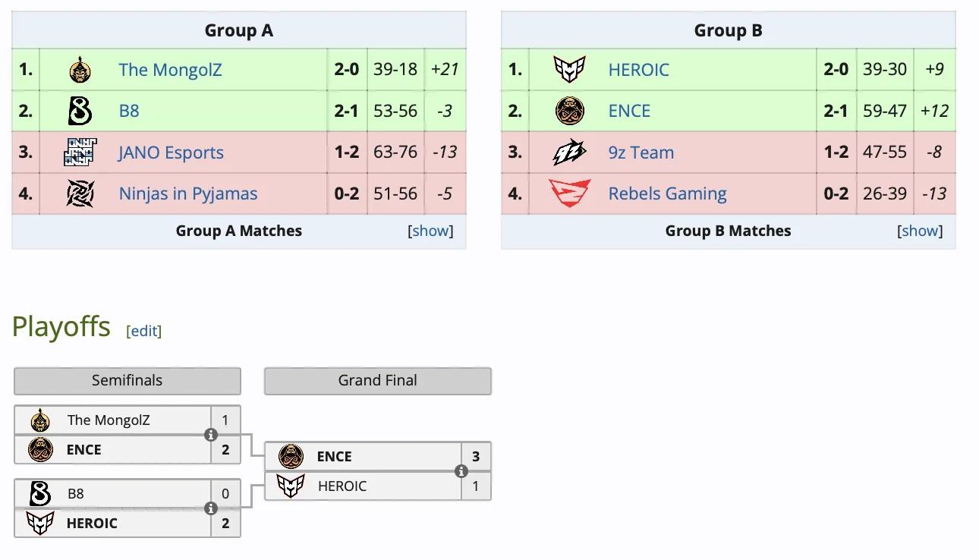This screenshot has width=979, height=560.
Task: Edit the Playoffs section
Action: (144, 330)
